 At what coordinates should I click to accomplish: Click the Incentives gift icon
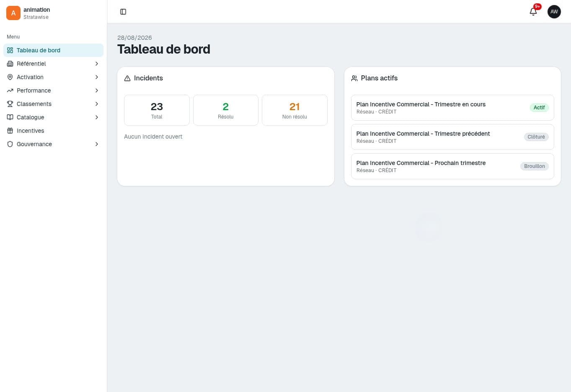click(10, 131)
